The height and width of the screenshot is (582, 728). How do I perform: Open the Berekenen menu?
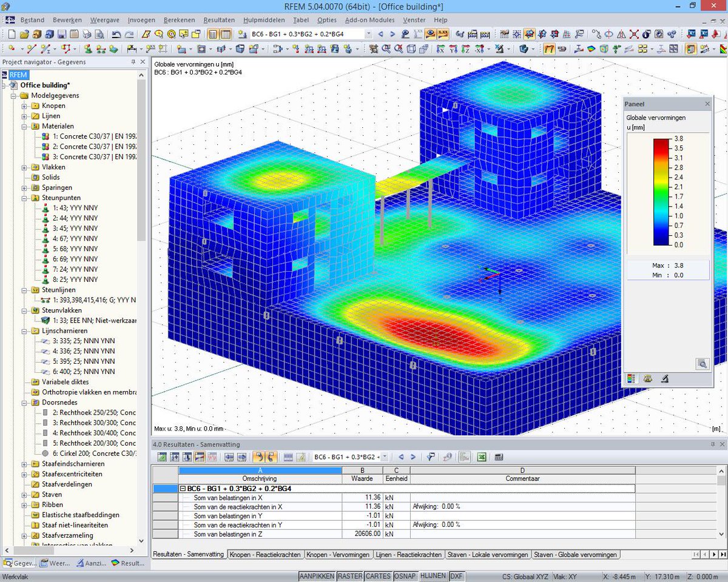point(180,20)
